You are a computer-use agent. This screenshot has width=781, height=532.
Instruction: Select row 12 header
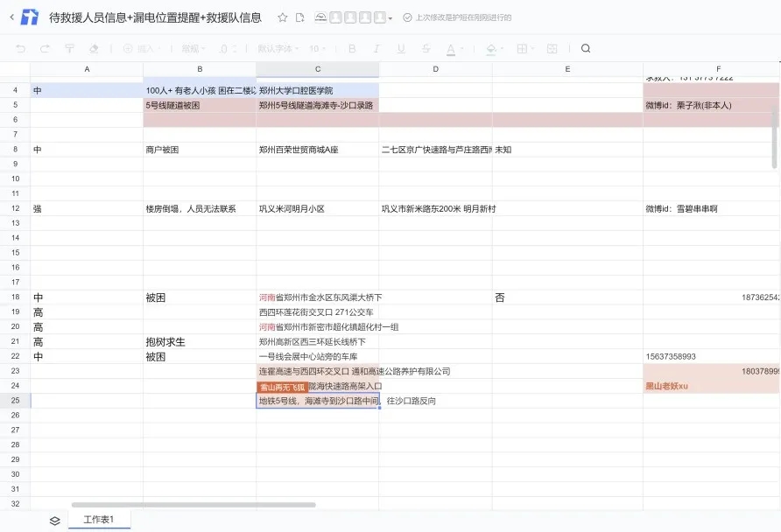pyautogui.click(x=16, y=208)
